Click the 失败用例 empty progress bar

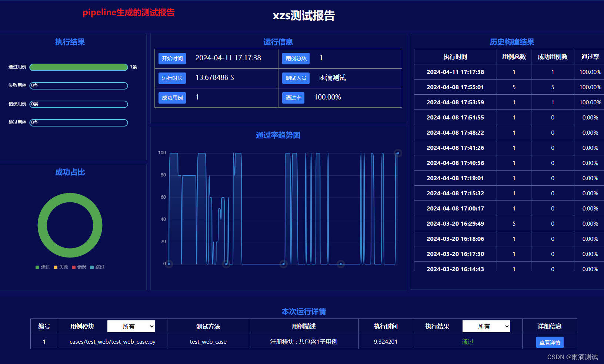pos(79,86)
